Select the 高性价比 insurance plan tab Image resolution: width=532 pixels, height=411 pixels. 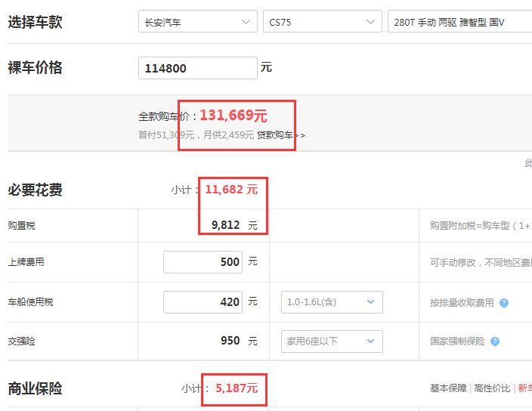492,388
